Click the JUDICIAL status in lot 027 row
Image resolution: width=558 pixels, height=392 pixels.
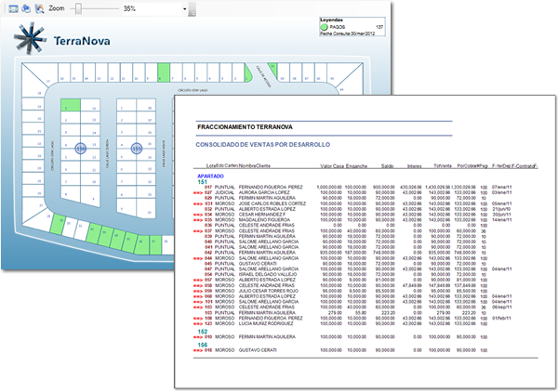pyautogui.click(x=224, y=192)
